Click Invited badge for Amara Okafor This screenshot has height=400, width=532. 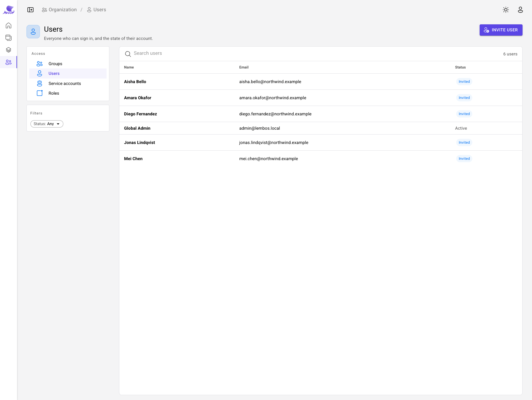tap(464, 98)
